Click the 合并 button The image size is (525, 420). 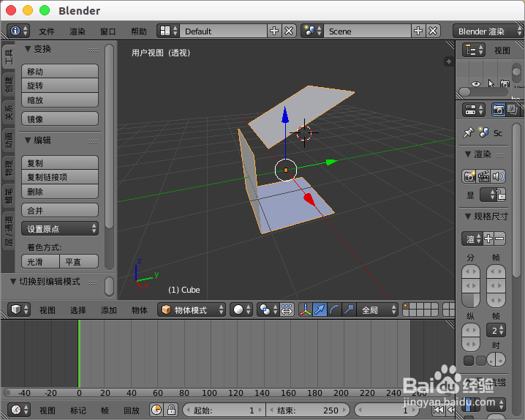60,210
